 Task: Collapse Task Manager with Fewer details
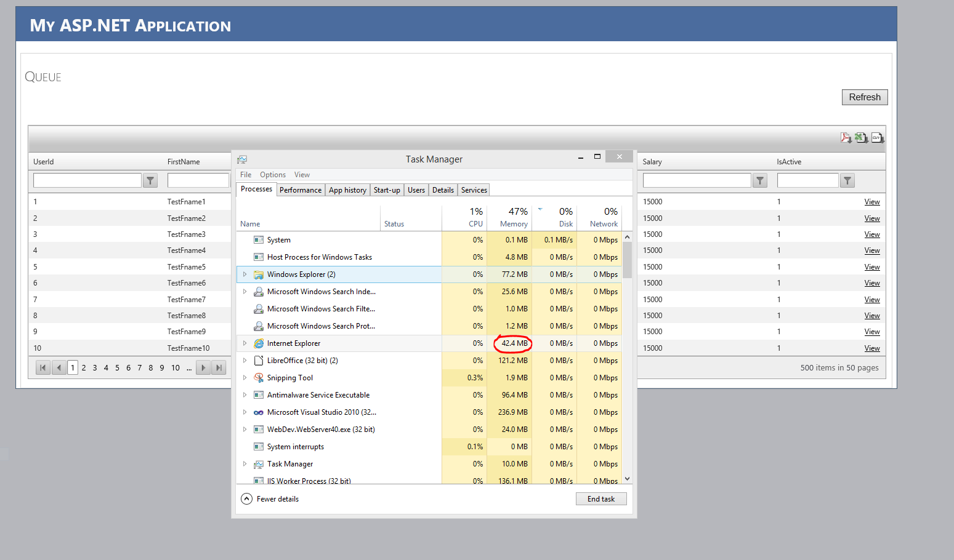tap(270, 499)
